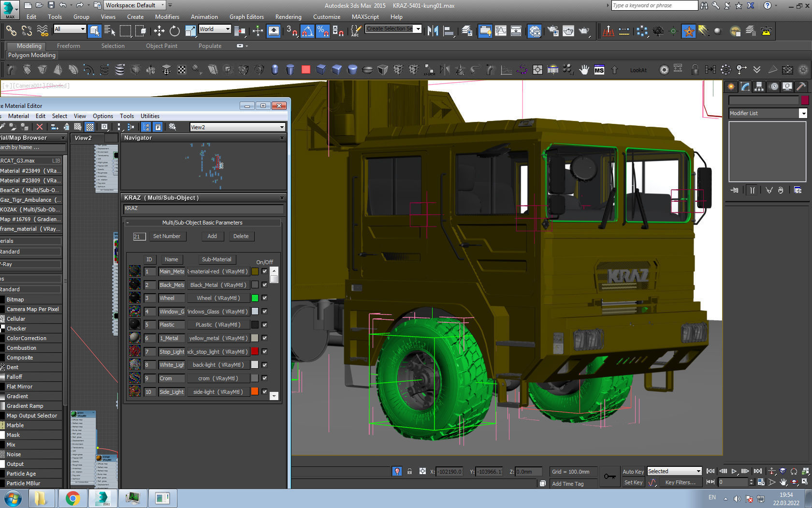Open the View2 dropdown in Material Editor

pyautogui.click(x=237, y=127)
